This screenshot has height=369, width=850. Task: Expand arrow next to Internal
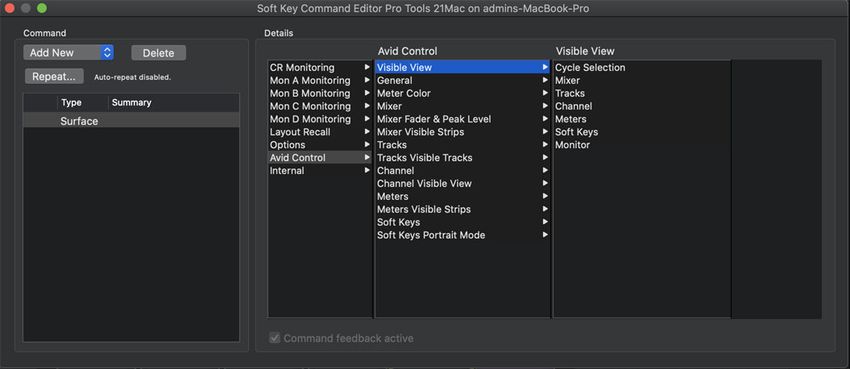tap(367, 171)
